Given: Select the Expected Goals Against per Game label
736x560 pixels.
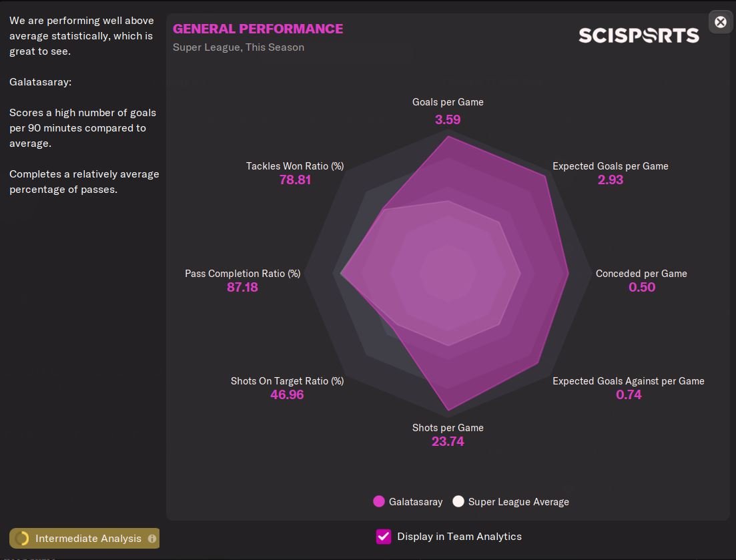Looking at the screenshot, I should click(628, 381).
